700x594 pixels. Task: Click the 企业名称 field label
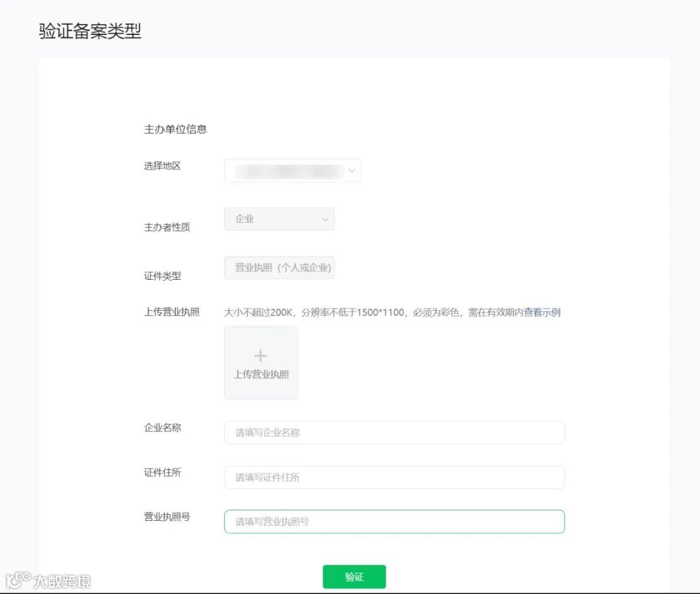tap(163, 428)
